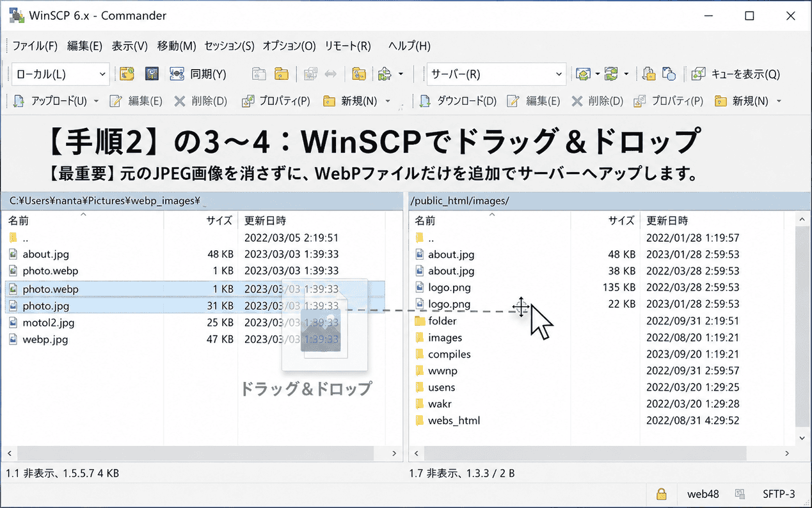Image resolution: width=812 pixels, height=508 pixels.
Task: Open the 移動(M) menu
Action: (x=177, y=46)
